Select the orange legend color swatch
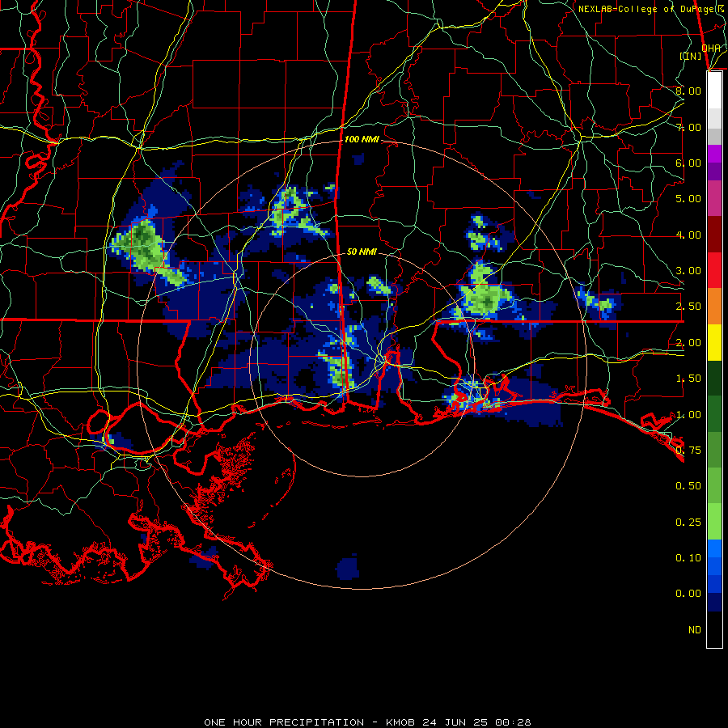The image size is (728, 728). (x=714, y=307)
